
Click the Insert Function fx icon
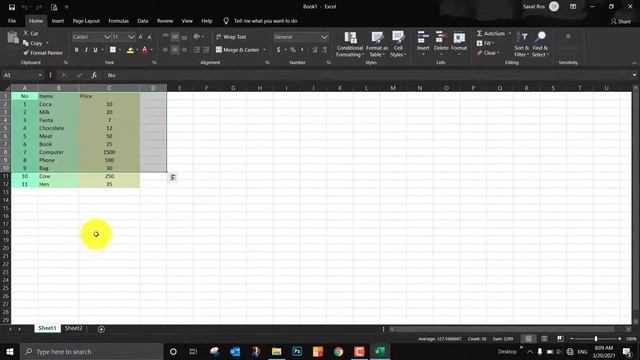pos(94,75)
